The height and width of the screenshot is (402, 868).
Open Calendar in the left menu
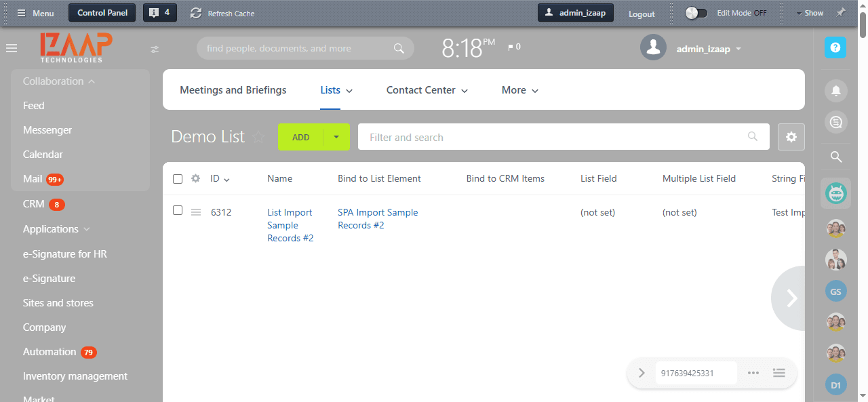(x=43, y=155)
